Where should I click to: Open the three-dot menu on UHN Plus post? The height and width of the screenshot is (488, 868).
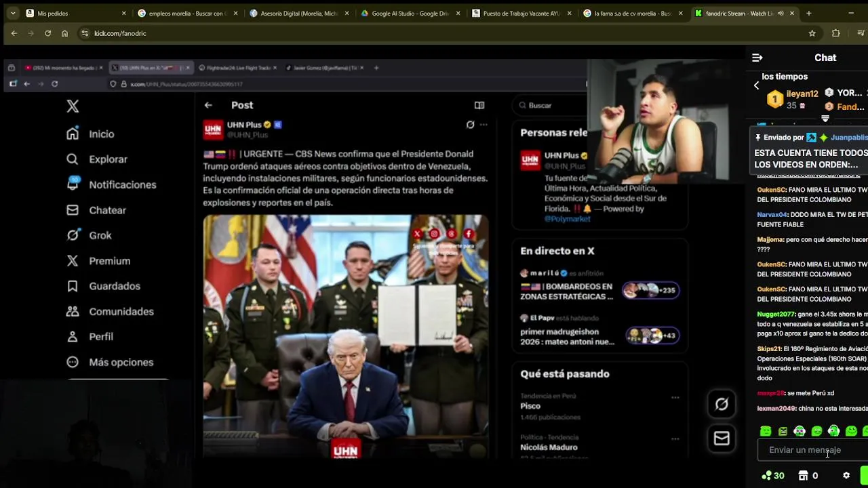[x=484, y=125]
